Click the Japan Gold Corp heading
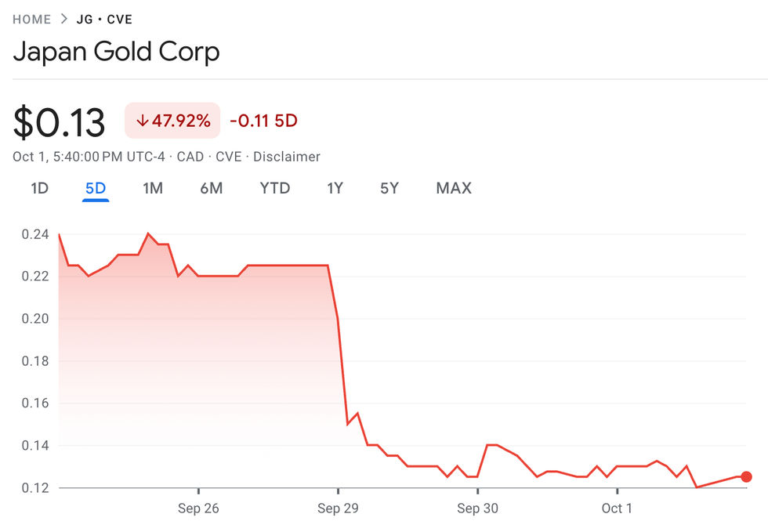Screen dimensions: 768x532 (x=116, y=52)
